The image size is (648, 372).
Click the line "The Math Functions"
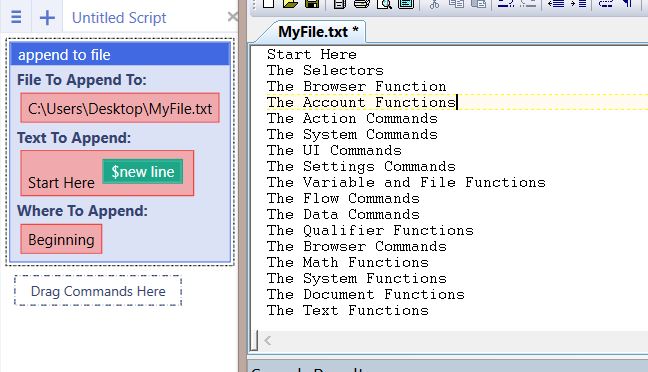coord(348,262)
